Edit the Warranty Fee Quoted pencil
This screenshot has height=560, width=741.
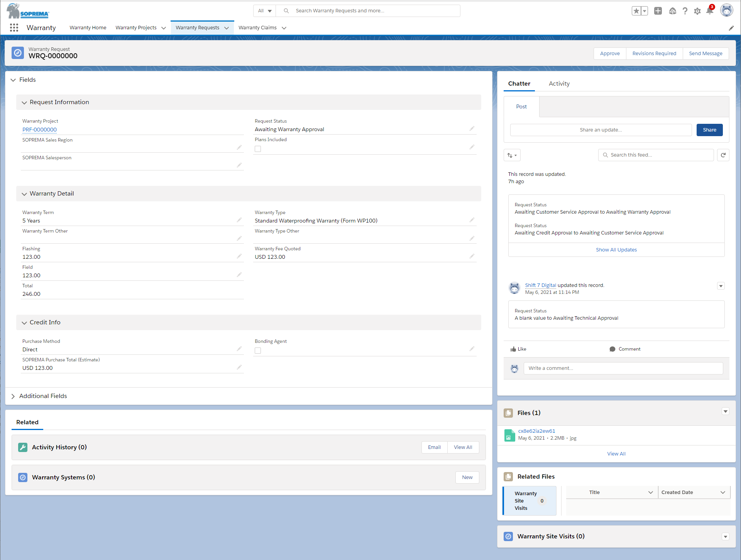(472, 256)
